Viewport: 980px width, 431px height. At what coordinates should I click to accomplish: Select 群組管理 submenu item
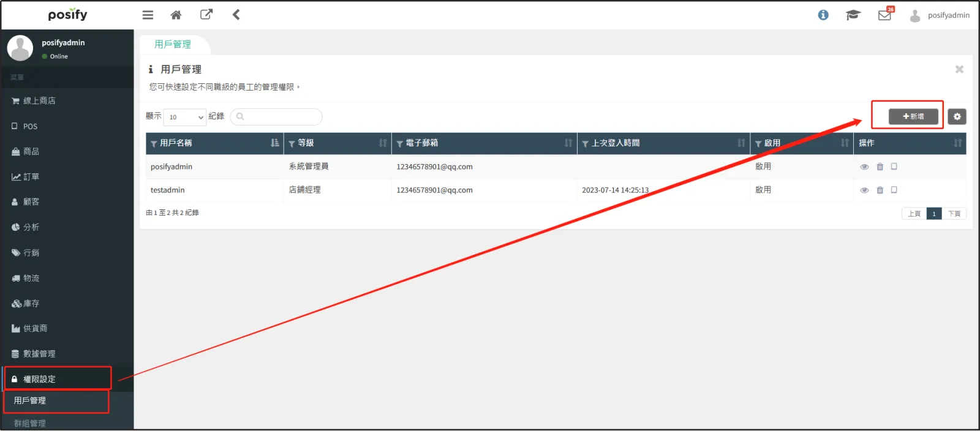(x=67, y=423)
